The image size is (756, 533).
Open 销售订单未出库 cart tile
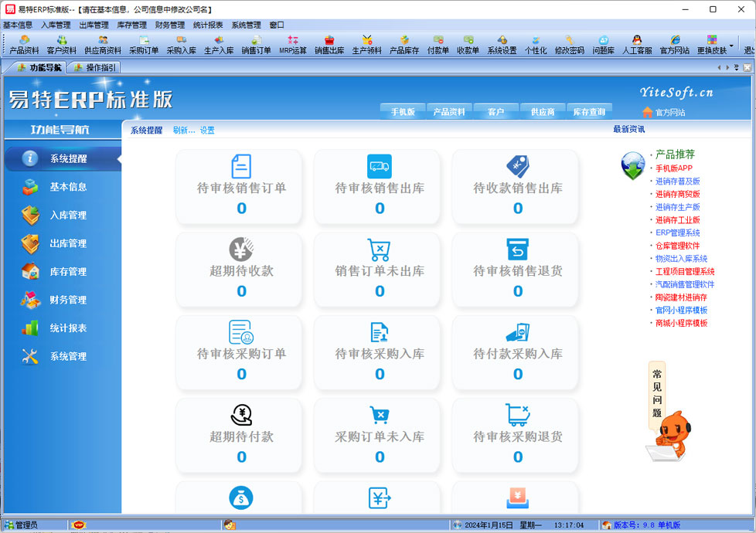(x=380, y=269)
